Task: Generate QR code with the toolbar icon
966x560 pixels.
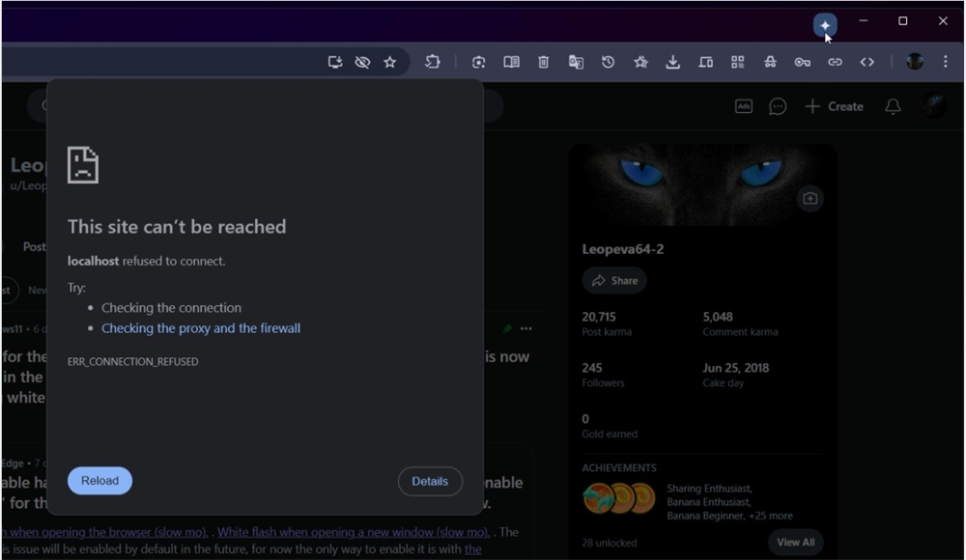Action: click(x=737, y=62)
